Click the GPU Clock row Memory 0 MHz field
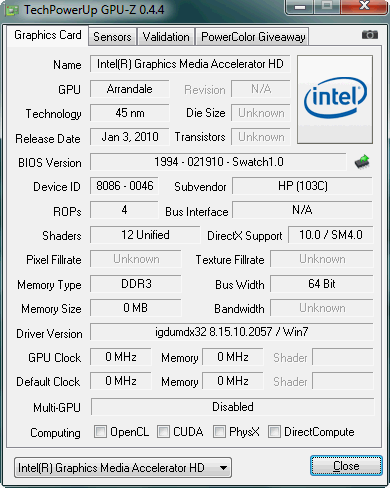 (x=233, y=357)
